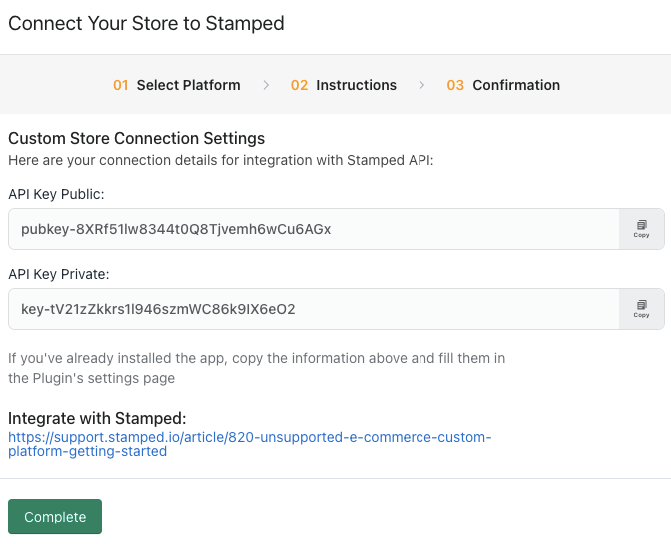Click the orange step number 03
The height and width of the screenshot is (544, 671).
click(455, 85)
